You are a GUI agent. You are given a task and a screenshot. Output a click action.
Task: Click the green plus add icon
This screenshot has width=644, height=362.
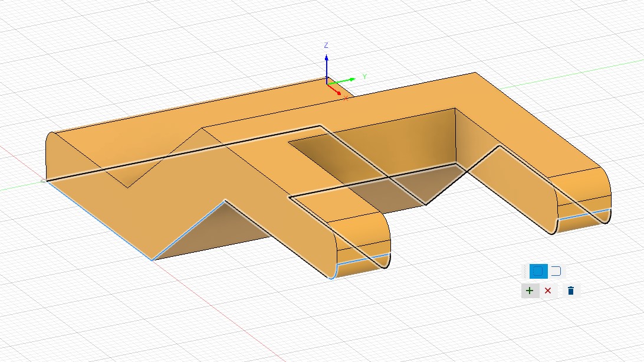[530, 291]
